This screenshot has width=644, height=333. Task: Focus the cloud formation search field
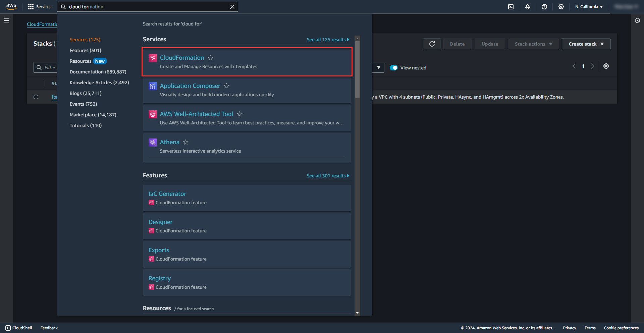148,7
